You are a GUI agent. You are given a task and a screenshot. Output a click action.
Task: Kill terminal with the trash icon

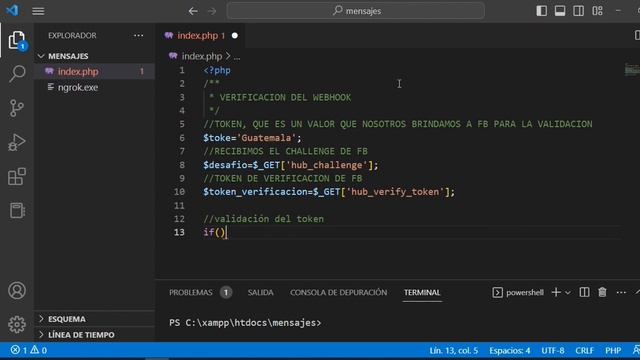pyautogui.click(x=602, y=292)
